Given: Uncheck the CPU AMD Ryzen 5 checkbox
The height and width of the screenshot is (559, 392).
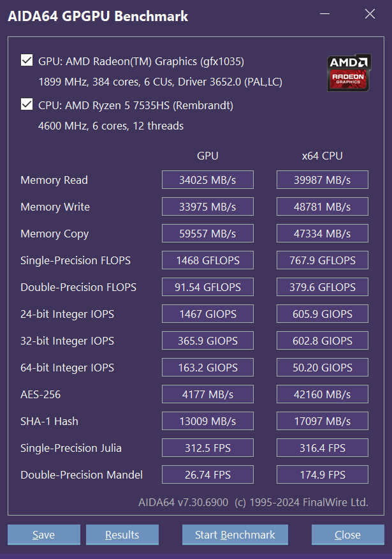Looking at the screenshot, I should [x=27, y=104].
